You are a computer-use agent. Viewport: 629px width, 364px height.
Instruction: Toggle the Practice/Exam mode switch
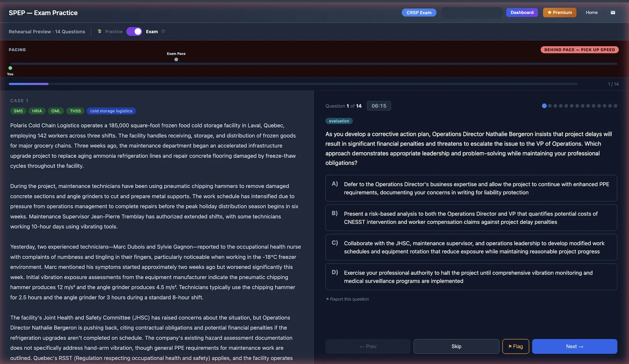click(134, 31)
